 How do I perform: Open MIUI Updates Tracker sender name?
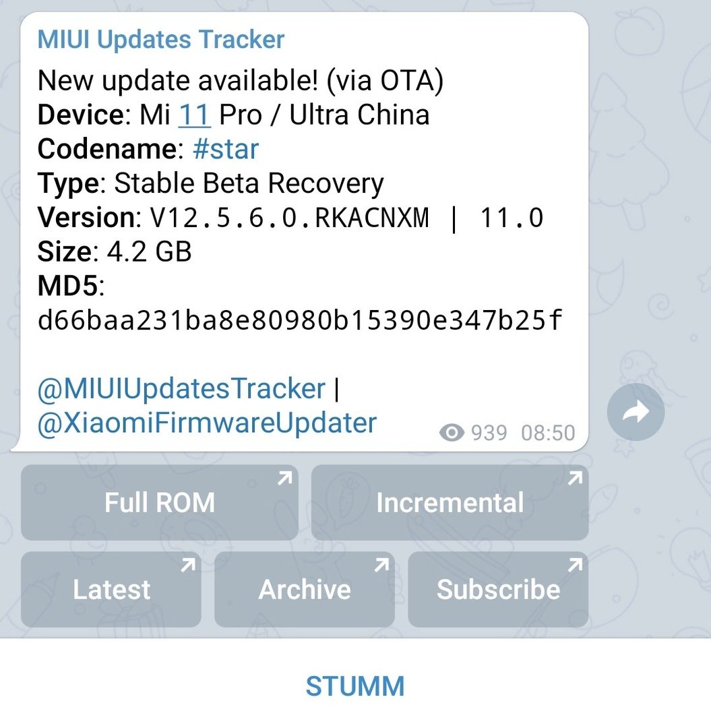click(x=160, y=39)
